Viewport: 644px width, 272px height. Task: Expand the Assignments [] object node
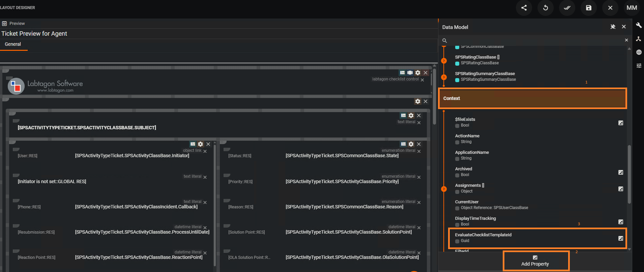coord(444,189)
